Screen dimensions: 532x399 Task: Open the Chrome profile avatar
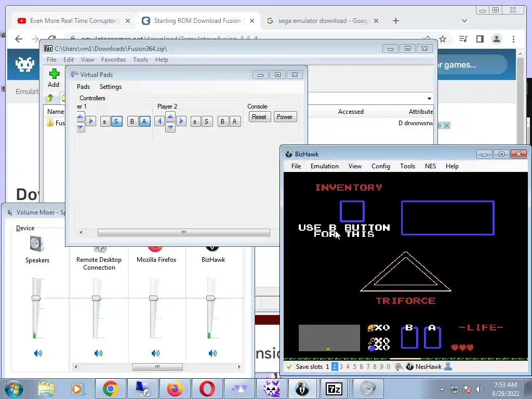coord(496,39)
